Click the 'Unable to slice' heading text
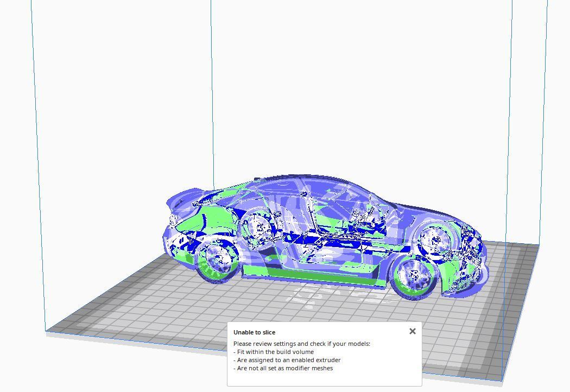The width and height of the screenshot is (570, 392). (x=254, y=332)
